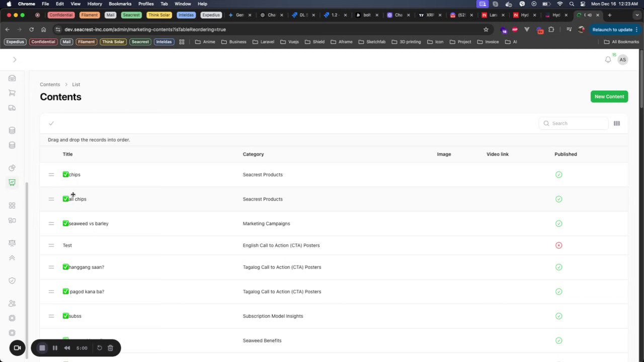Screen dimensions: 644x362
Task: Stop the screen recording
Action: tap(42, 348)
